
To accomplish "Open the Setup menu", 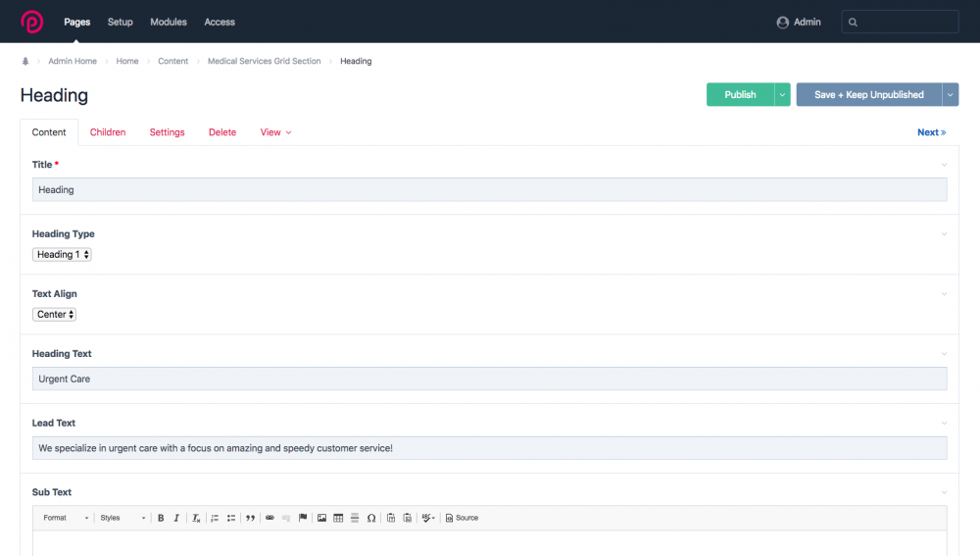I will [x=120, y=22].
